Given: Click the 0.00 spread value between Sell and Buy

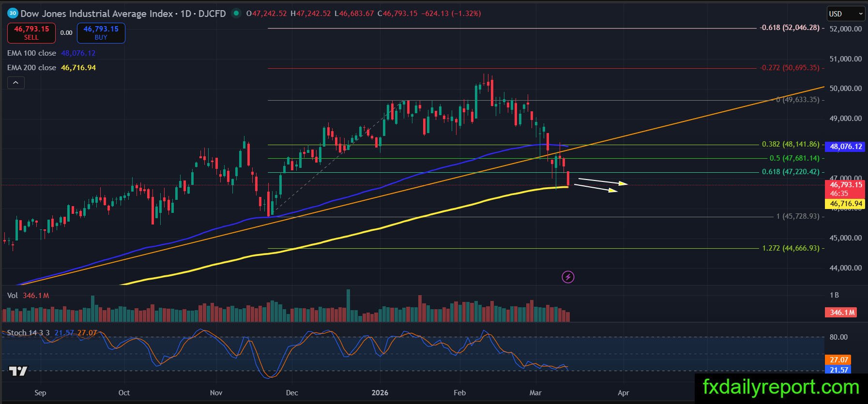Looking at the screenshot, I should (66, 33).
